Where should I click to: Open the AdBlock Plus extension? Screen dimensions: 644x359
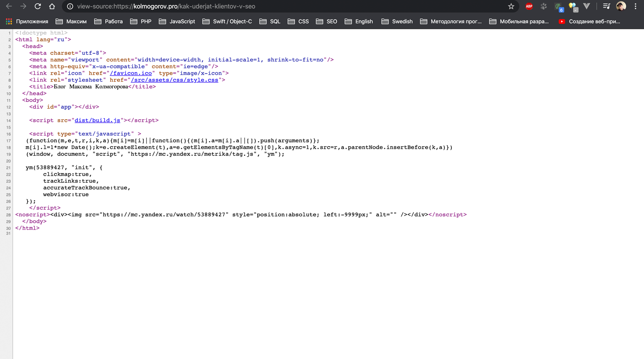pyautogui.click(x=529, y=7)
